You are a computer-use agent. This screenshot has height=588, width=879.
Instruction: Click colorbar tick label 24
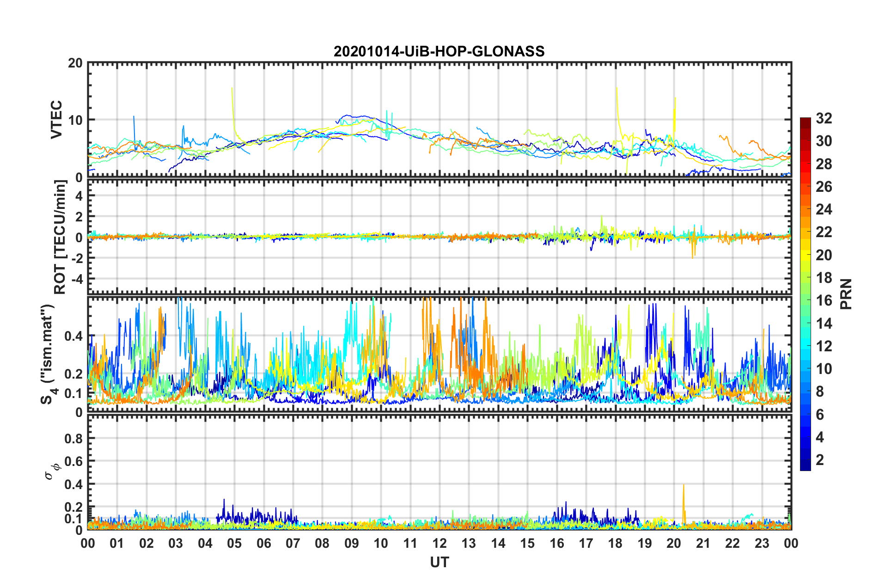point(824,209)
